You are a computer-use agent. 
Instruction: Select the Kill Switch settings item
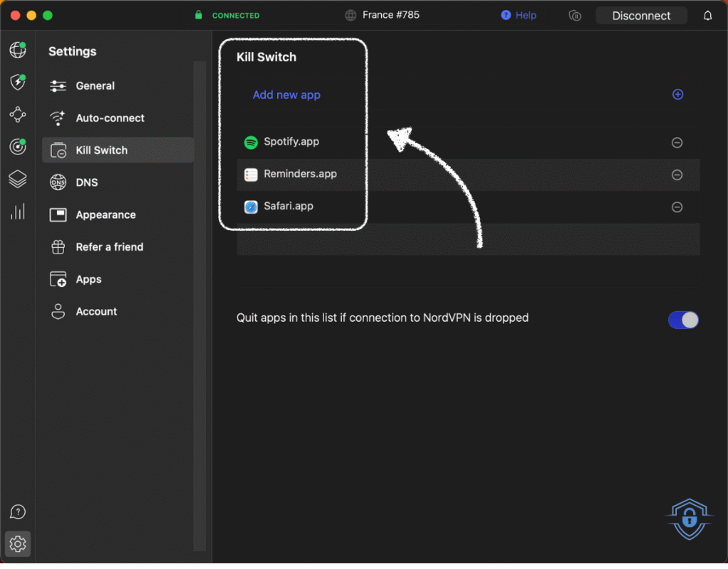coord(118,151)
